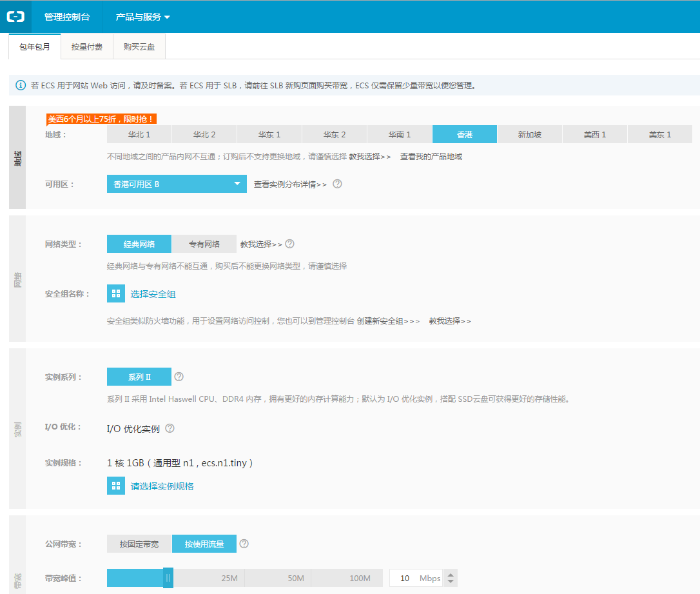Screen dimensions: 700x594
Task: Click help icon next to 系列 II
Action: coord(179,377)
